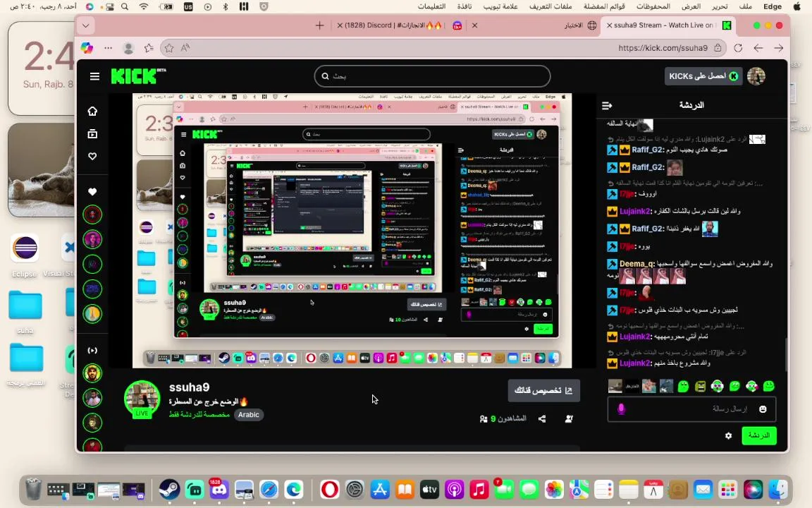Click Rafif_G2 username on sticker message
Viewport: 812px width, 508px height.
click(x=648, y=167)
